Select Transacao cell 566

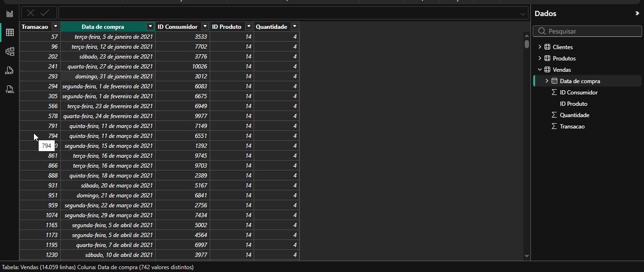click(x=40, y=106)
